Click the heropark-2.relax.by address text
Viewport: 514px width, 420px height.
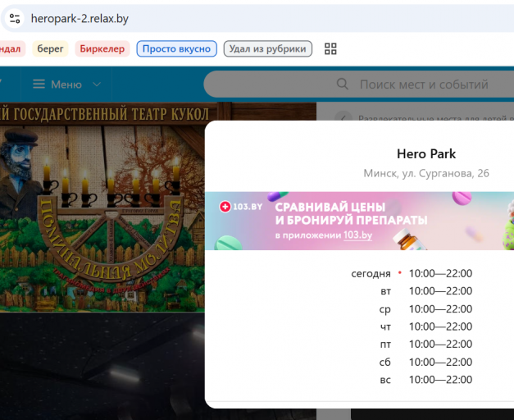coord(80,19)
